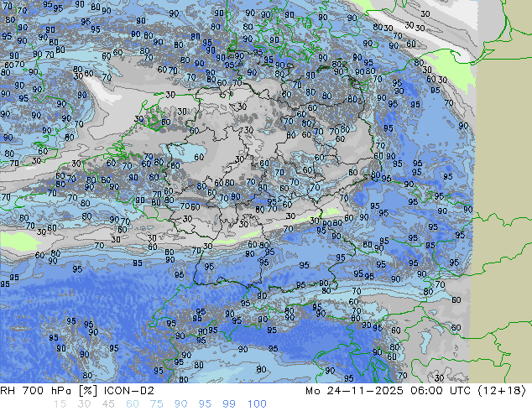
Task: Click the forecast run label '(12+18)'
Action: coord(502,391)
